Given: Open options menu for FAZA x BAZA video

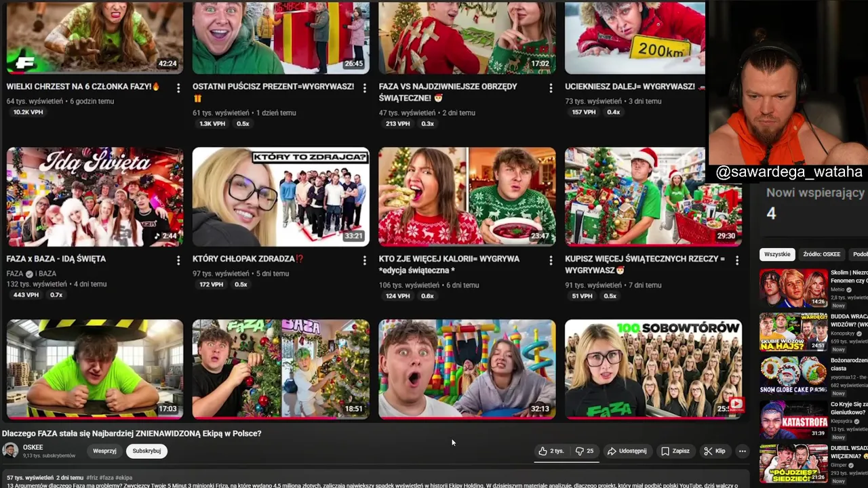Looking at the screenshot, I should click(x=178, y=260).
